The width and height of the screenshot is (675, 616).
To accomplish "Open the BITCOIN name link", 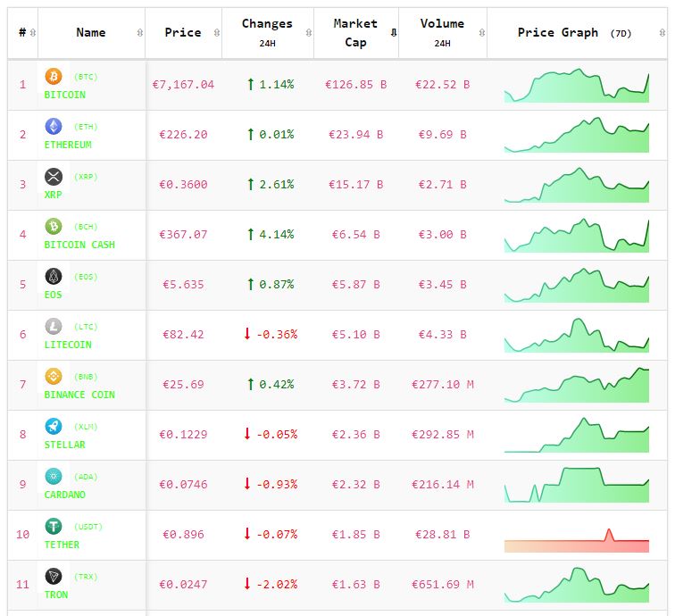I will [65, 95].
